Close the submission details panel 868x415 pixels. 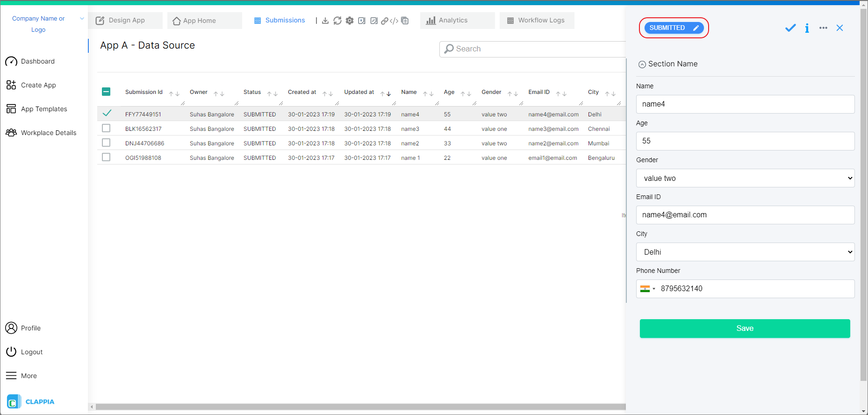click(x=839, y=28)
